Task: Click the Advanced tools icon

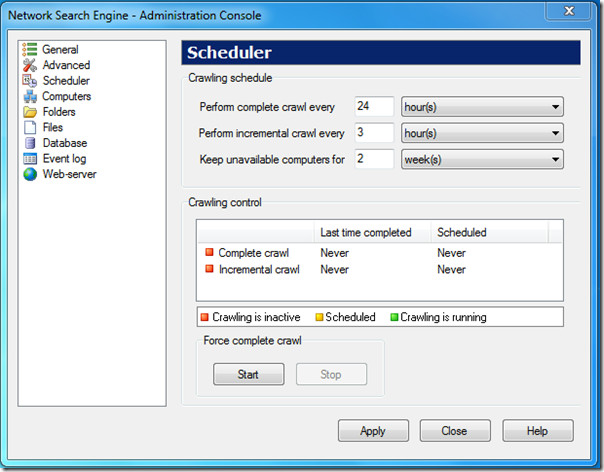Action: (x=30, y=65)
